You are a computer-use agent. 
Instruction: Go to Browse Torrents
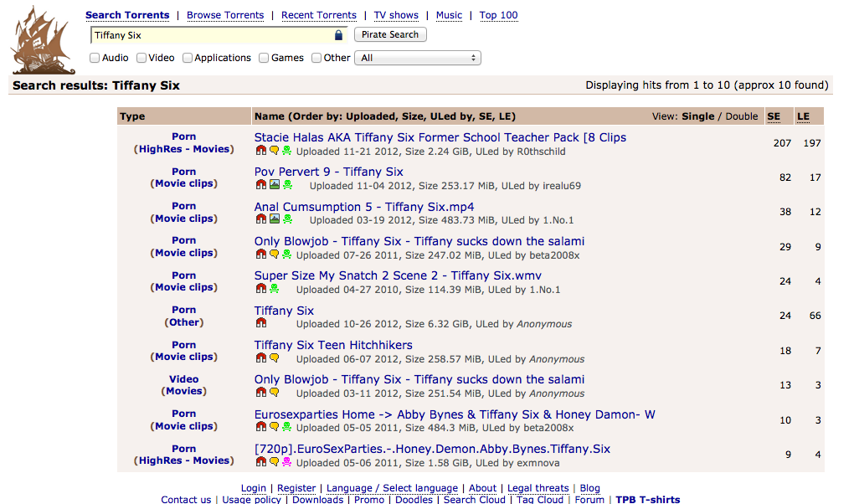[225, 15]
